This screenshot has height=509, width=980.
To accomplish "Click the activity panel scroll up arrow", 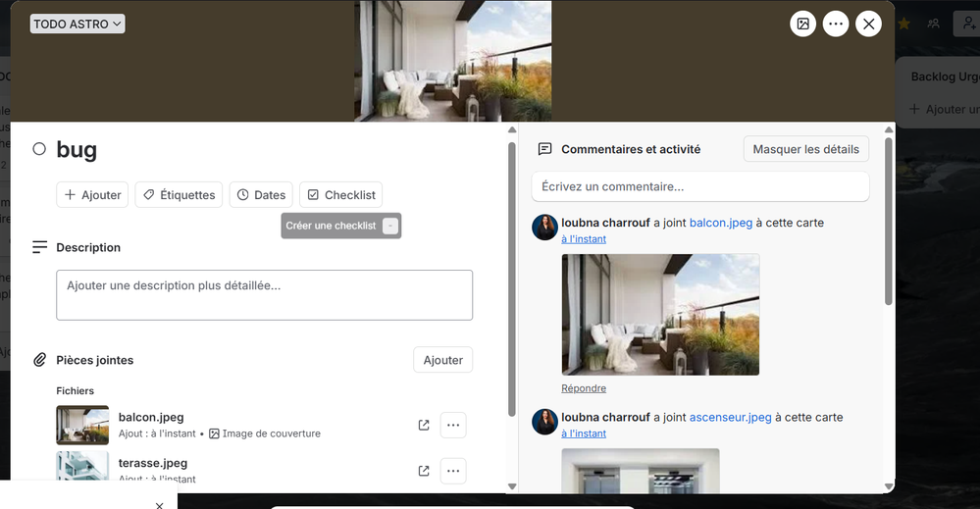I will (x=889, y=129).
